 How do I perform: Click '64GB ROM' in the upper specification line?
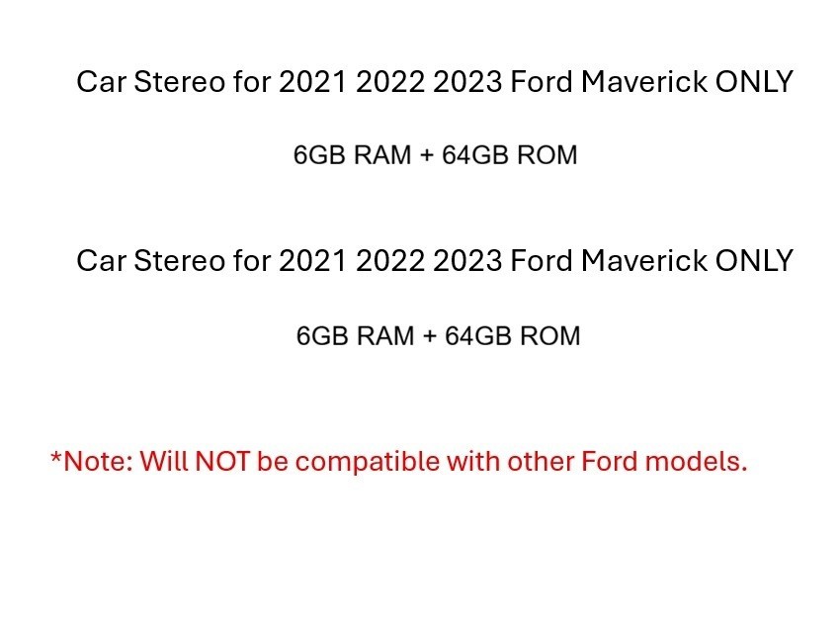510,155
